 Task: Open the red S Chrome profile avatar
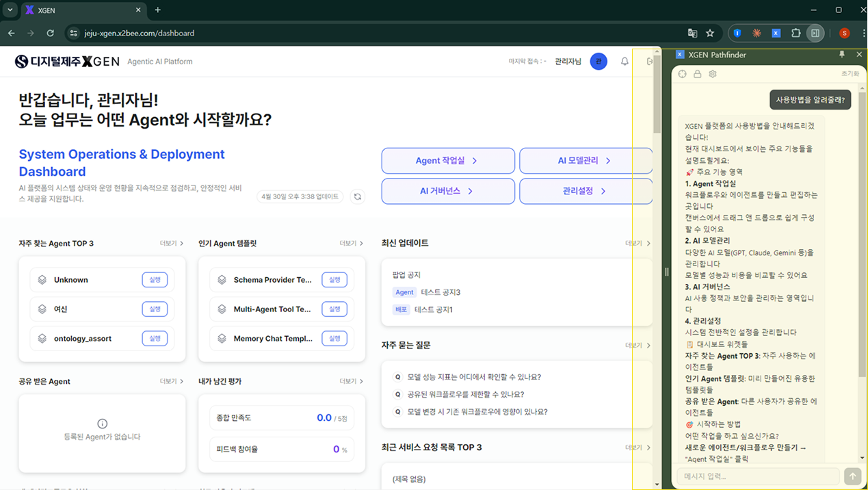point(844,33)
